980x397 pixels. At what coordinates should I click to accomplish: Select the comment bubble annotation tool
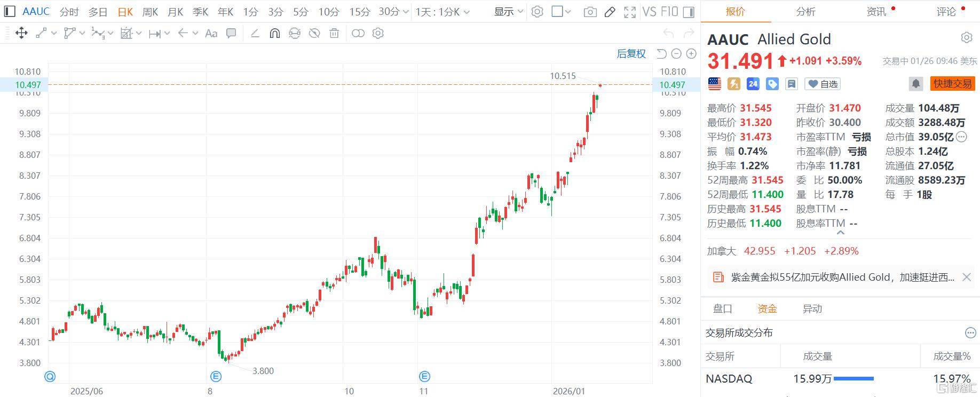(231, 34)
